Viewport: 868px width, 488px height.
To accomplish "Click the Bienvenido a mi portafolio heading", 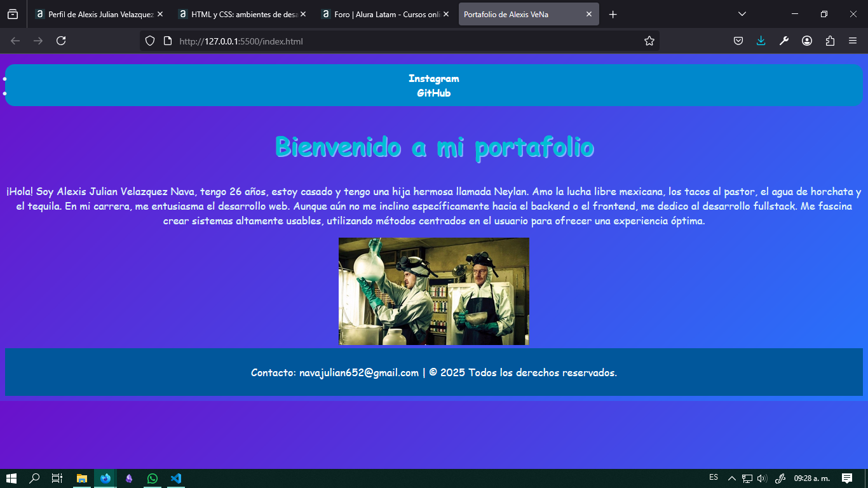I will click(435, 147).
